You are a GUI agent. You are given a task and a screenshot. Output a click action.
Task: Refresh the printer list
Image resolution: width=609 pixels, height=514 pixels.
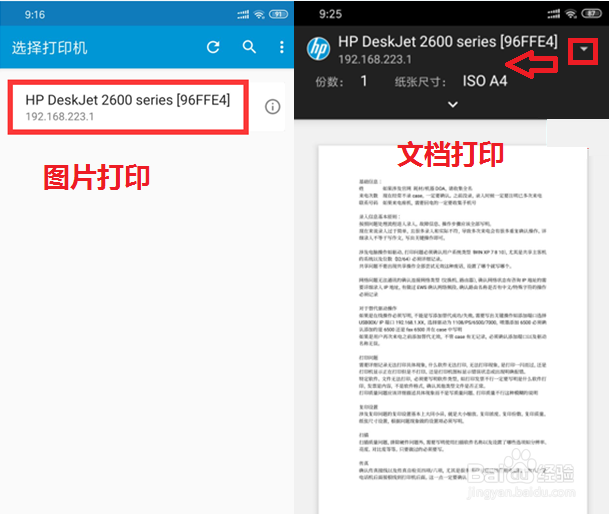point(213,47)
